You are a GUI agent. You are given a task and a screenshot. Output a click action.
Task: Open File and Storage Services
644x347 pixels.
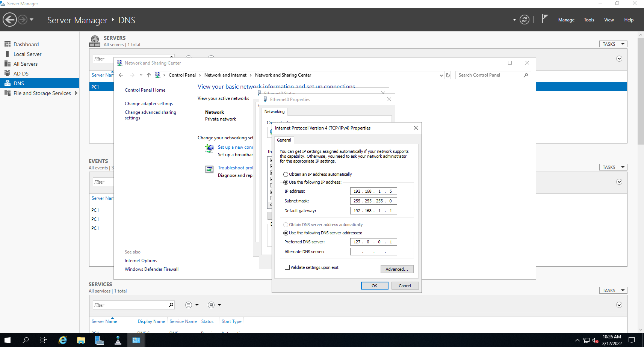(42, 93)
